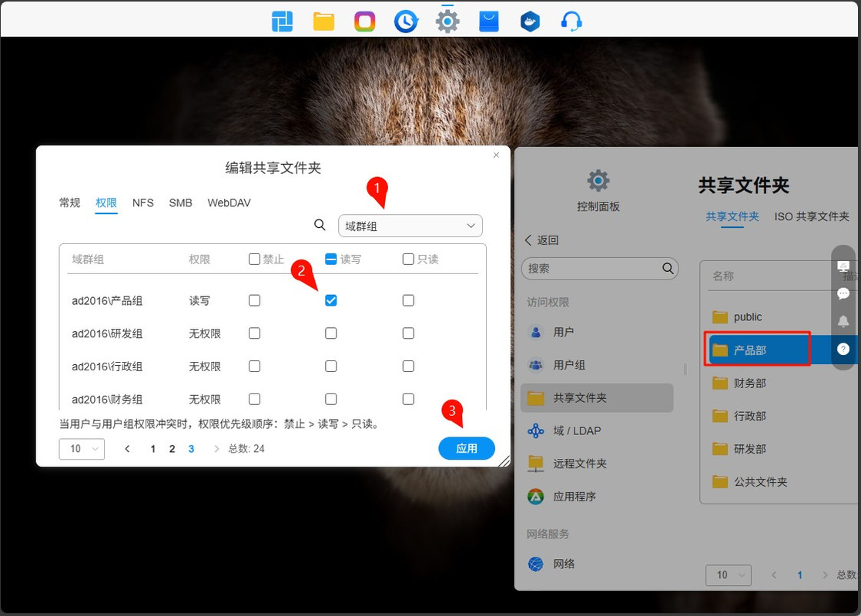Check 禁止 for ad2016\财务组

pos(254,399)
